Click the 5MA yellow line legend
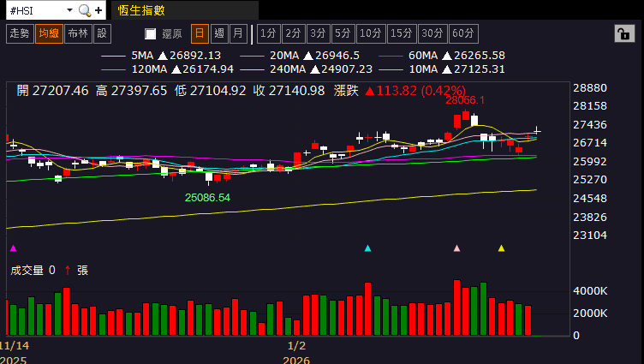Screen dimensions: 644x364 pyautogui.click(x=112, y=55)
